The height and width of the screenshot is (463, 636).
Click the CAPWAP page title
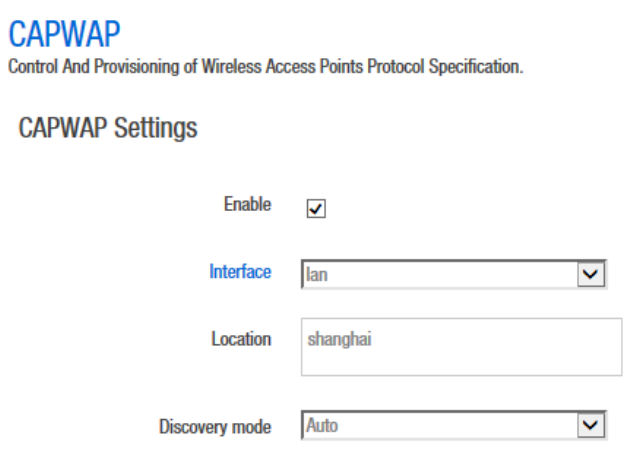click(x=64, y=35)
